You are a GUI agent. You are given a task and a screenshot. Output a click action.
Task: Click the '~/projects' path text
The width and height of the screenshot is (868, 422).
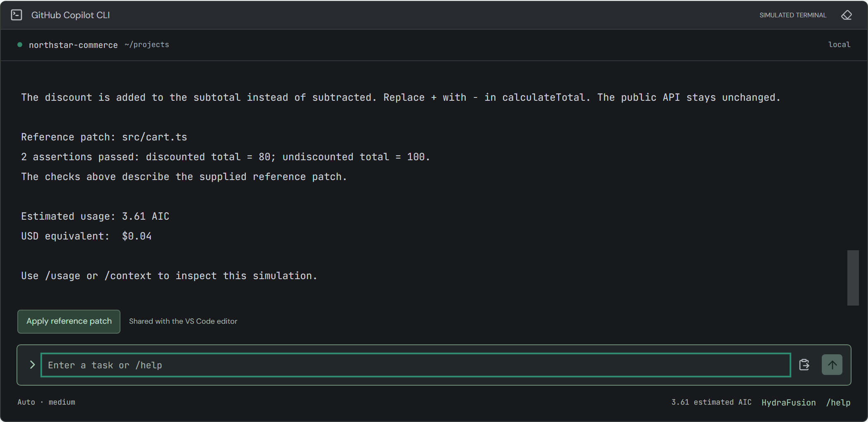(147, 45)
